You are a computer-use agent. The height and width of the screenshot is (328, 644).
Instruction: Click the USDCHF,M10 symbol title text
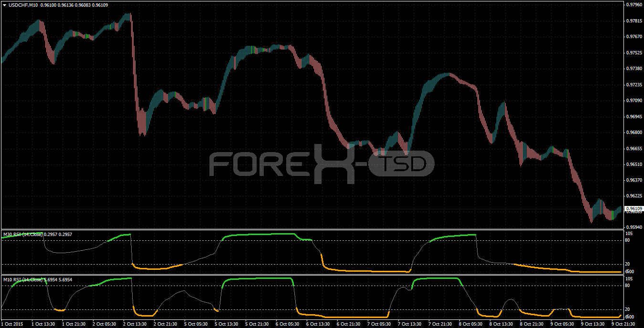[x=23, y=5]
